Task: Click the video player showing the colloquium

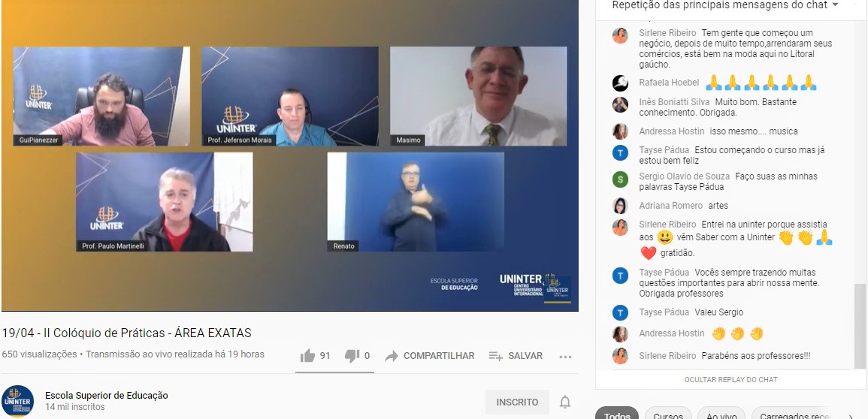Action: [x=289, y=155]
